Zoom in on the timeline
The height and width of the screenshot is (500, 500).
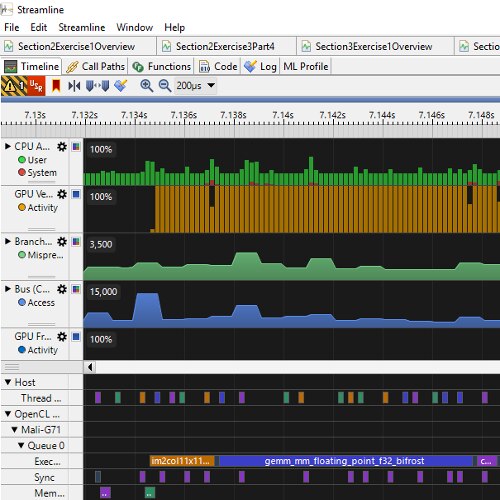point(146,86)
